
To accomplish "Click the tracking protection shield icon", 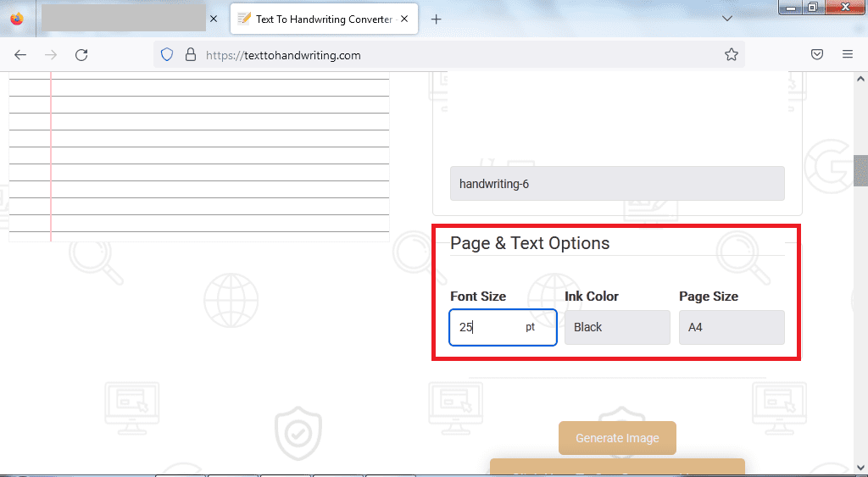I will point(167,55).
